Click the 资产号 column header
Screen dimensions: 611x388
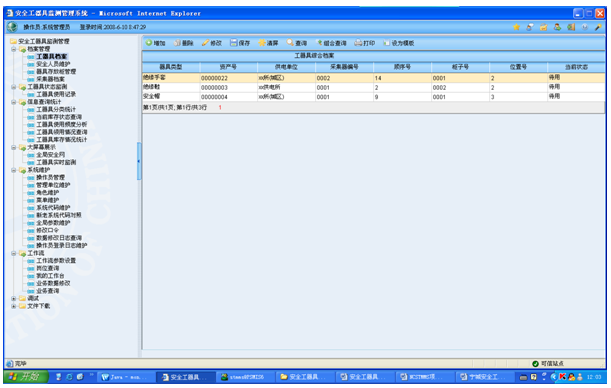click(x=228, y=67)
